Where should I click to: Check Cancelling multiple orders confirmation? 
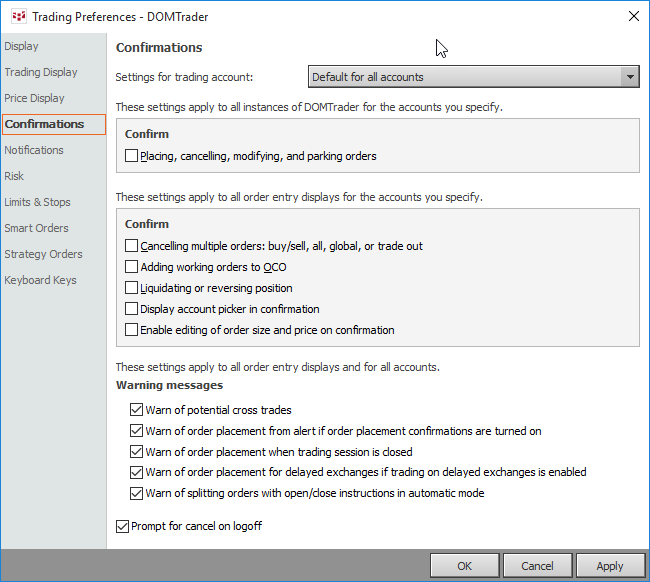tap(132, 246)
